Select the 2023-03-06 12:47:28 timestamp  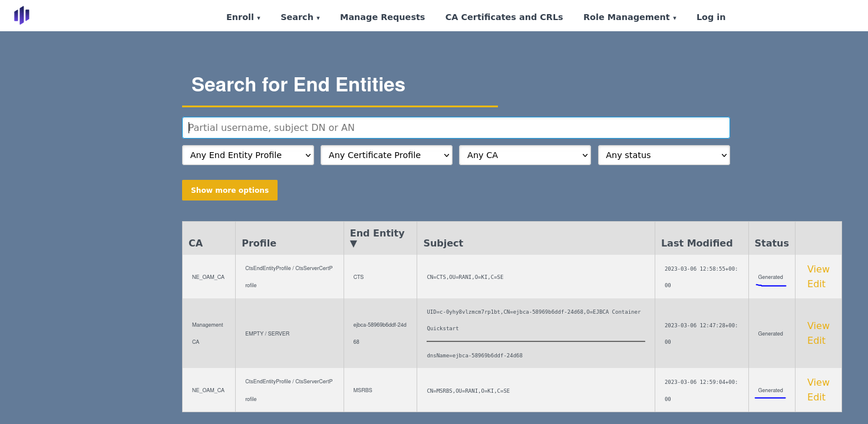coord(701,334)
